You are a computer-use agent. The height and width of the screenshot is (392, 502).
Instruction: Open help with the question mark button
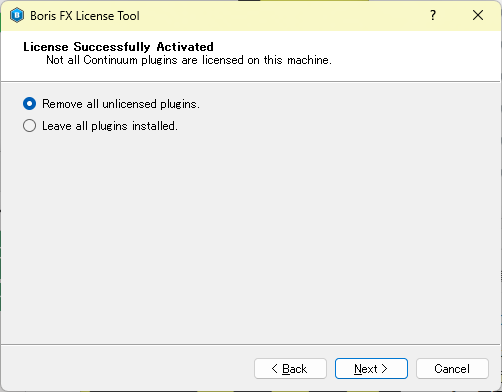(x=433, y=15)
